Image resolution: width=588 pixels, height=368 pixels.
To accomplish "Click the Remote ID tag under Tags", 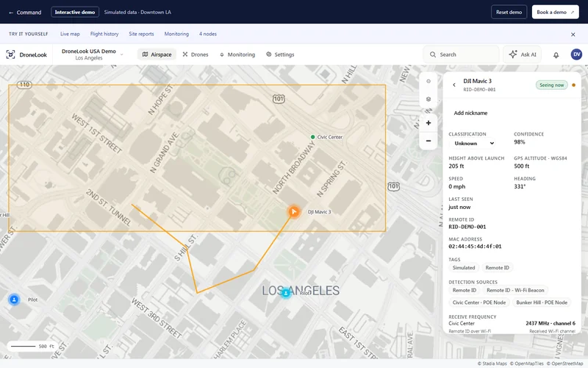I will point(498,268).
